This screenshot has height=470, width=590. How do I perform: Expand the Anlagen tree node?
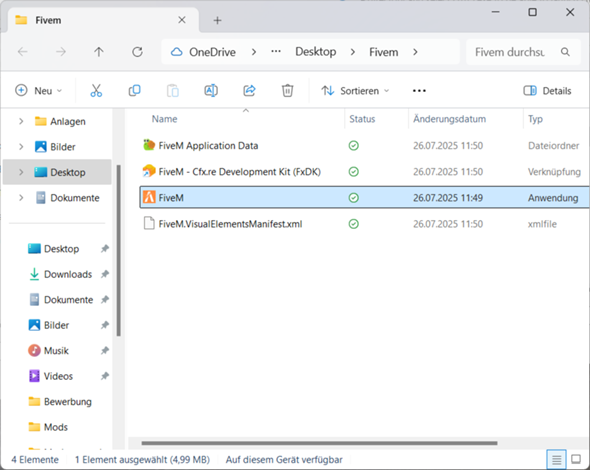[21, 121]
